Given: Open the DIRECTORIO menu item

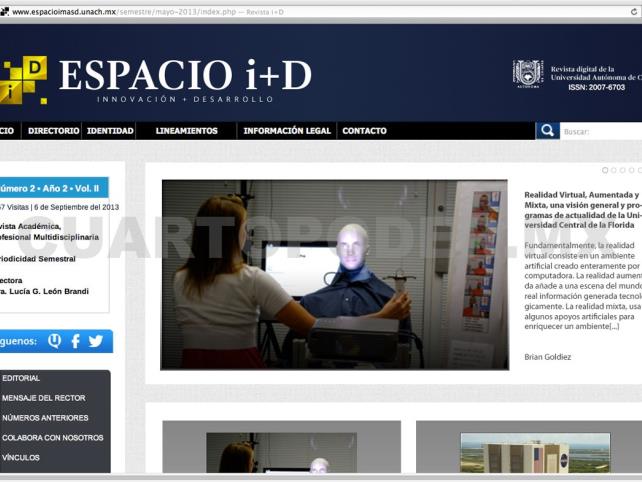Looking at the screenshot, I should coord(53,131).
